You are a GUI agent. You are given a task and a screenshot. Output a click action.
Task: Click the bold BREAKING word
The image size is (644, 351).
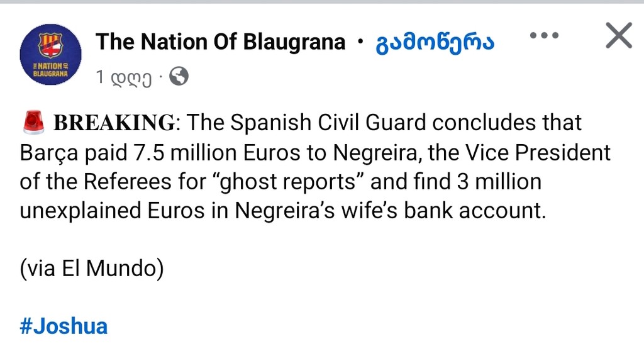[114, 123]
